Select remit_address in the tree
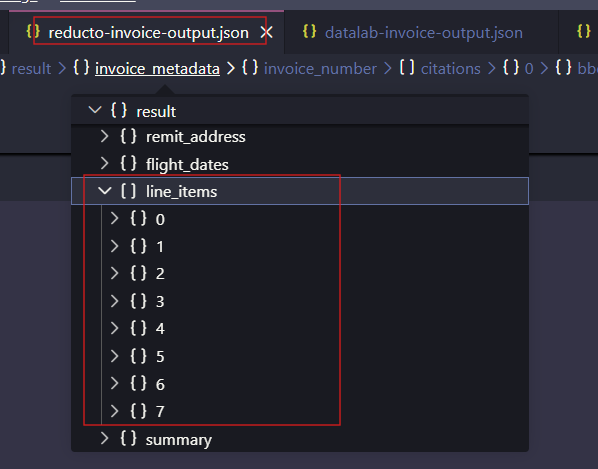 (x=196, y=137)
